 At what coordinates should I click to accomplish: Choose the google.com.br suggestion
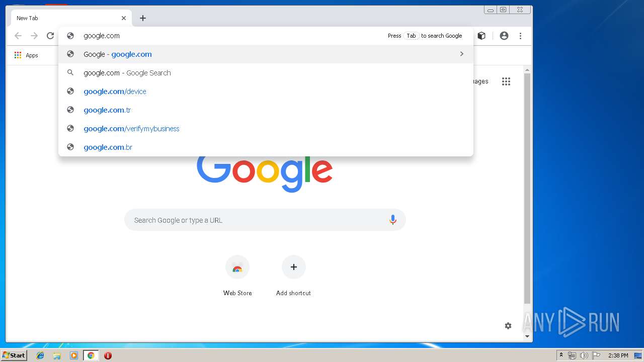click(x=266, y=147)
